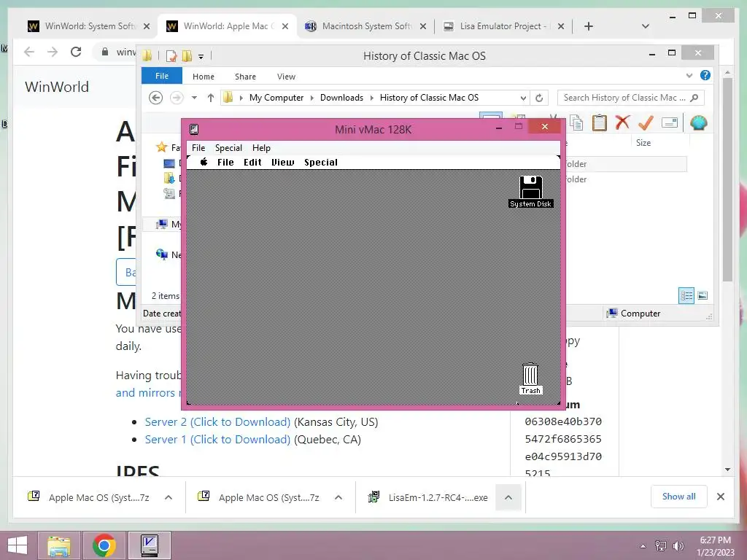This screenshot has height=560, width=747.
Task: Click Chrome icon in the taskbar
Action: [x=104, y=545]
